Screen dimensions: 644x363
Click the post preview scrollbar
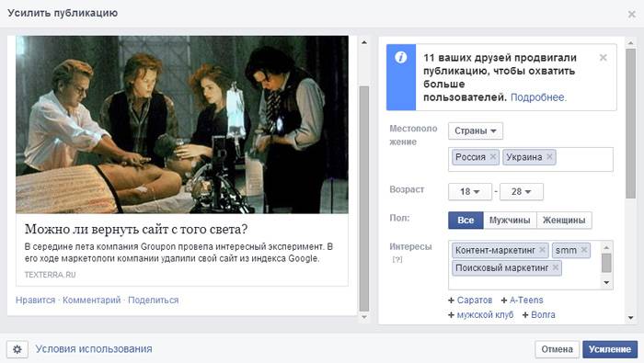(x=364, y=199)
